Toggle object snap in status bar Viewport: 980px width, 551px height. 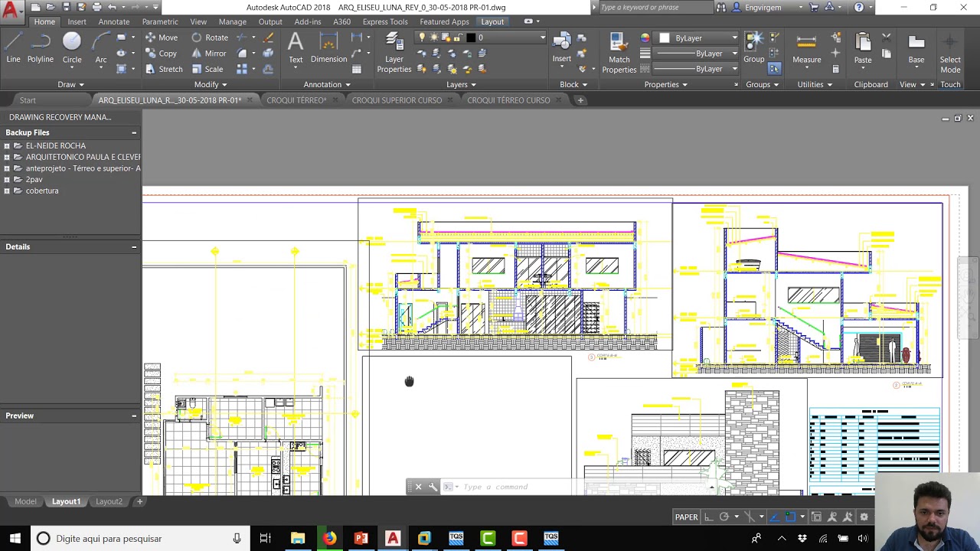pos(791,517)
